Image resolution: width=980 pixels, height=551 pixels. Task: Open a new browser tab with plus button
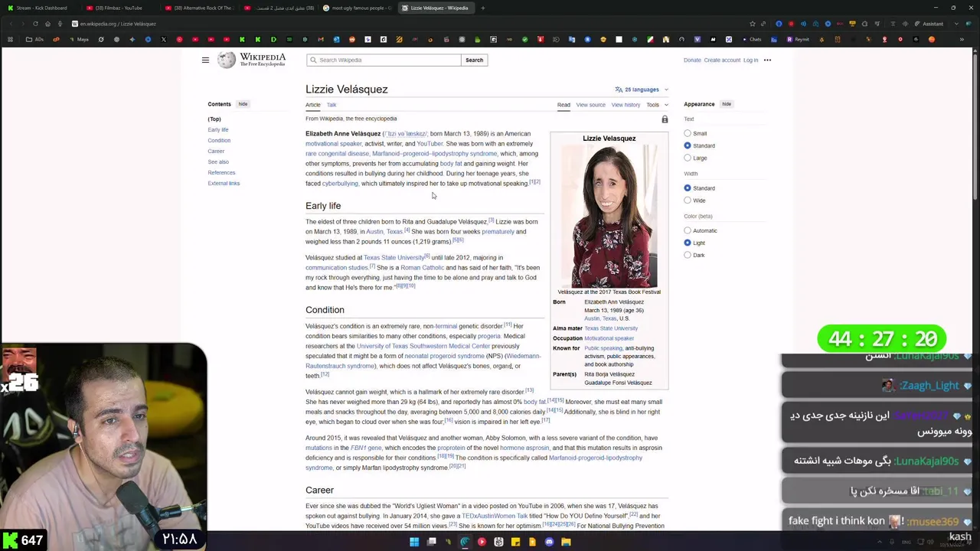[482, 8]
